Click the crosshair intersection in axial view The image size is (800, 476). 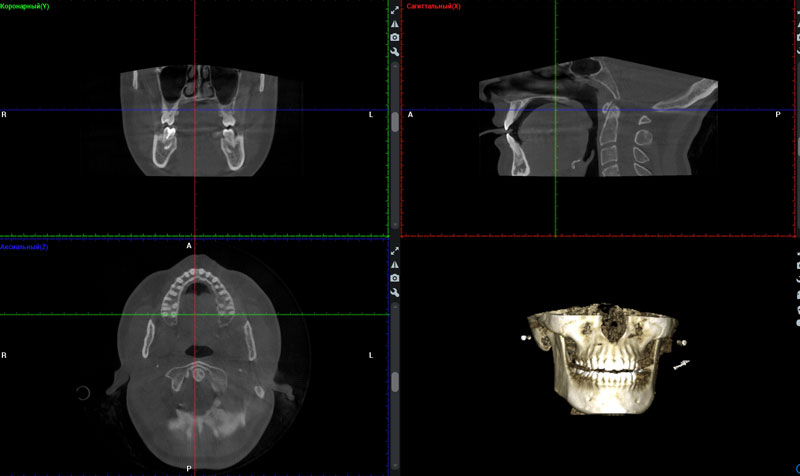pos(195,315)
